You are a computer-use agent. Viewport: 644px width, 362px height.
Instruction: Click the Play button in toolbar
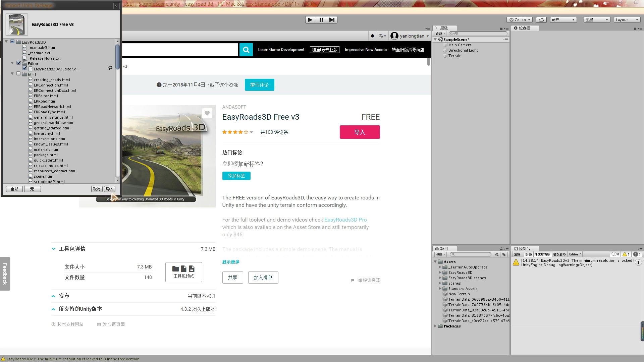310,20
